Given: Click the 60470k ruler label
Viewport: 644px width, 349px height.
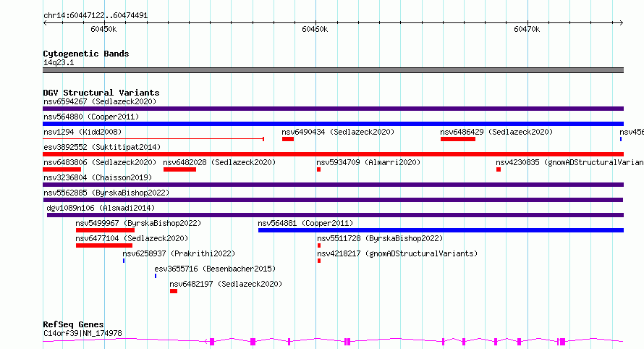Looking at the screenshot, I should 527,29.
